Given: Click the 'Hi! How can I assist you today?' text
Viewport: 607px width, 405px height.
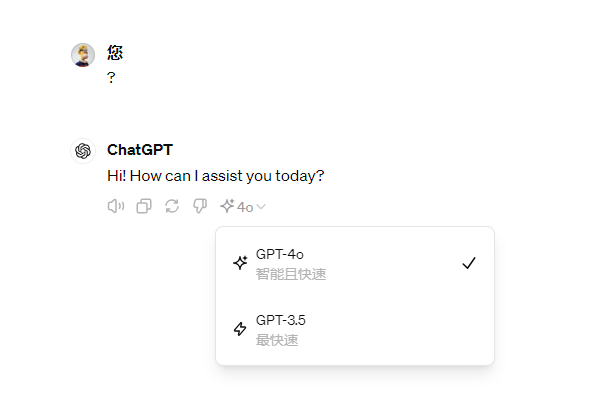Looking at the screenshot, I should click(216, 176).
